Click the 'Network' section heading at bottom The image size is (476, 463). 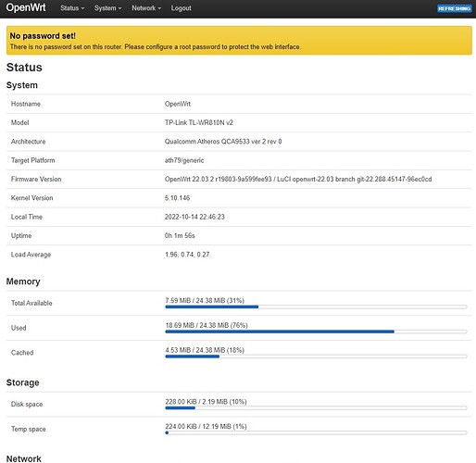[x=24, y=458]
